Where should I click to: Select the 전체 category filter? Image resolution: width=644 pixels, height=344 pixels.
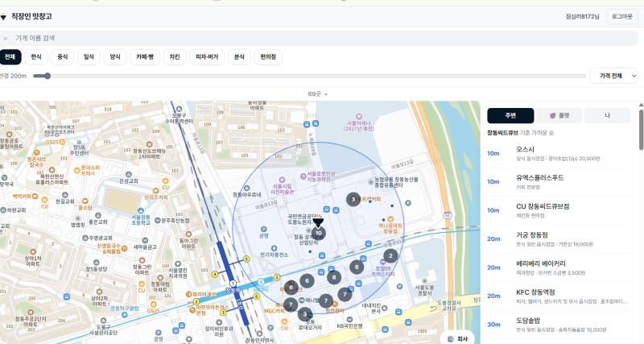(x=10, y=56)
